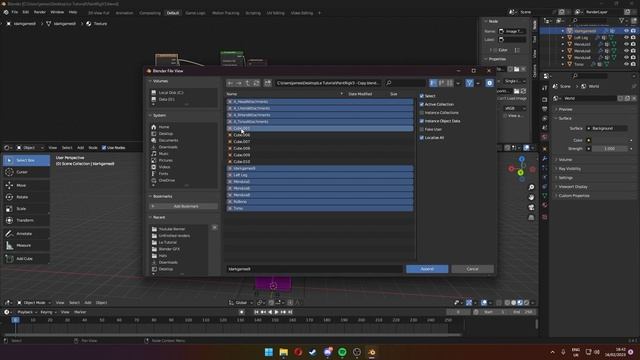This screenshot has height=360, width=640.
Task: Open Playback menu in timeline
Action: (27, 312)
